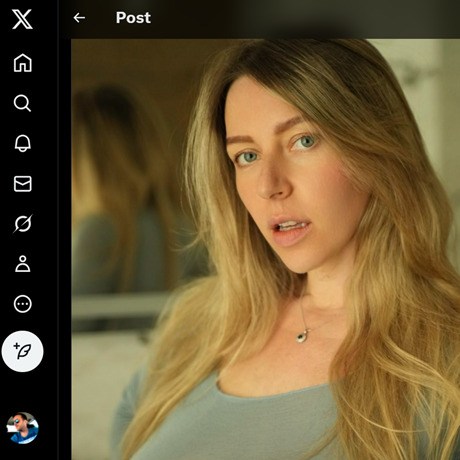Open the account switcher avatar
This screenshot has height=460, width=460.
23,428
